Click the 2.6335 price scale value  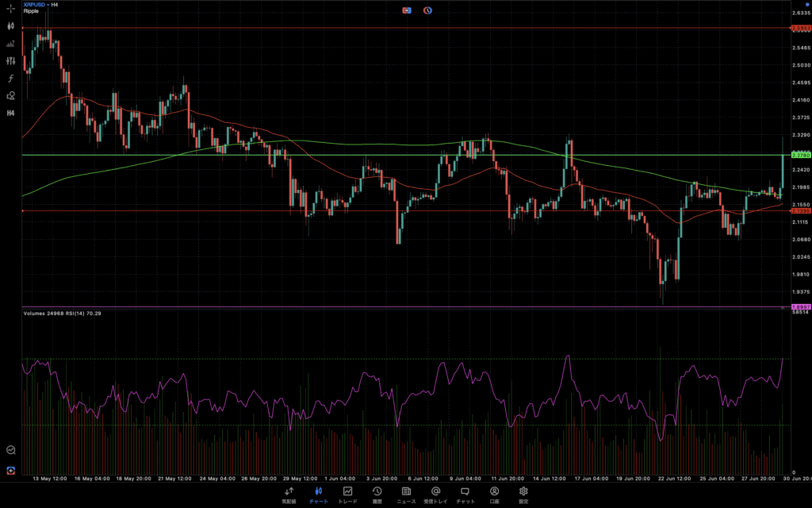801,13
